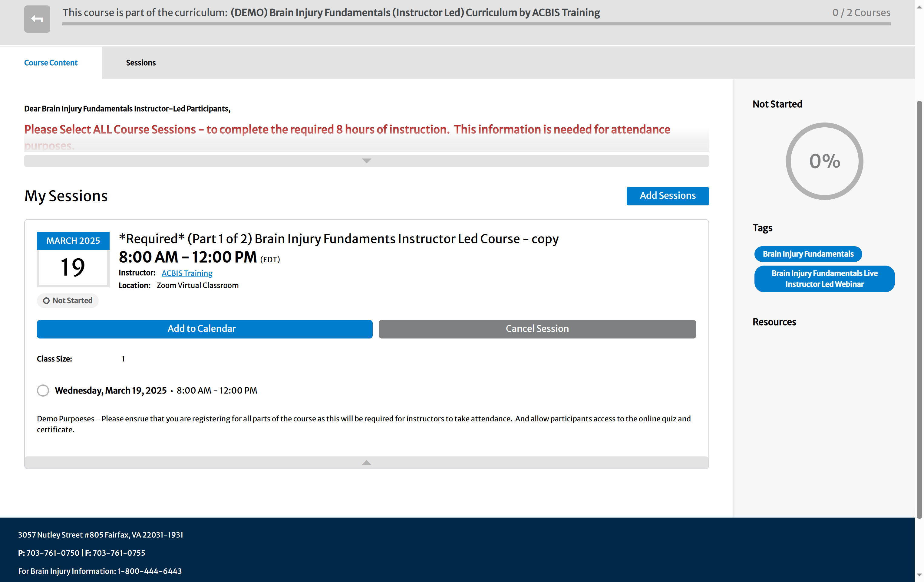Screen dimensions: 924x582
Task: Click the sidebar 'Not Started' heading
Action: pos(777,104)
